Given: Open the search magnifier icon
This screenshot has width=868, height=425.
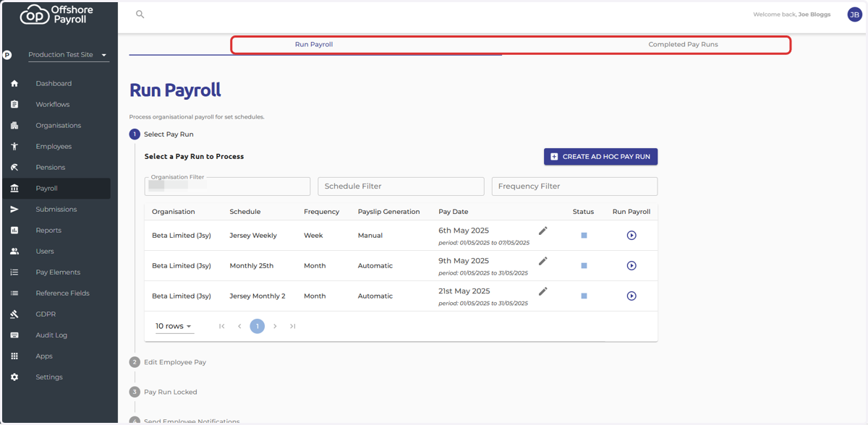Looking at the screenshot, I should point(140,14).
